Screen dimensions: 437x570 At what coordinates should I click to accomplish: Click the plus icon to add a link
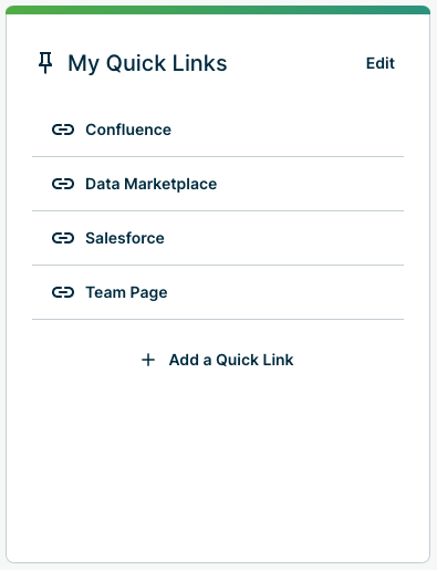click(148, 360)
